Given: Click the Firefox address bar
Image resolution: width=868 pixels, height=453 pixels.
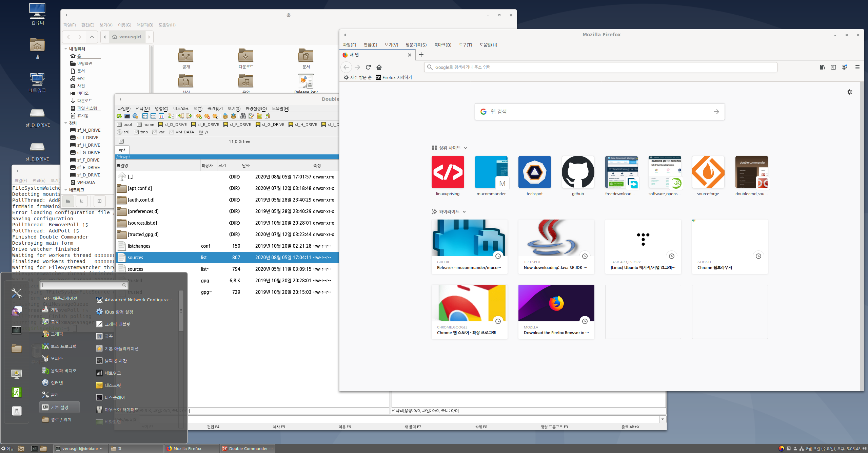Looking at the screenshot, I should pyautogui.click(x=600, y=67).
